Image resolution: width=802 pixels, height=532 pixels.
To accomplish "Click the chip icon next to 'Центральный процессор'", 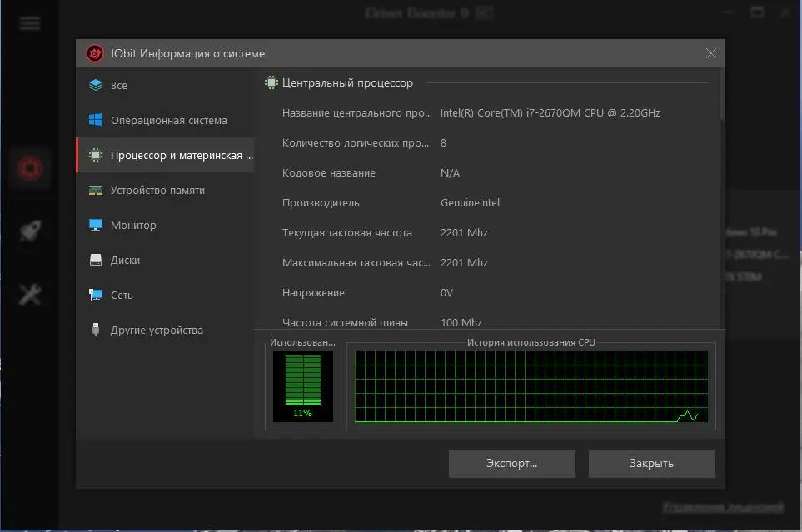I will coord(271,82).
